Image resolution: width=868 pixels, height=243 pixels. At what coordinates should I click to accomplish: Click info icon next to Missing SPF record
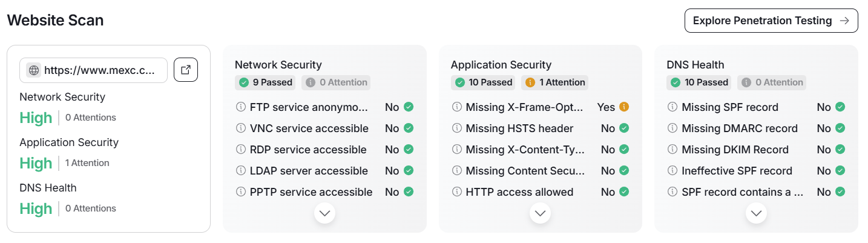672,107
